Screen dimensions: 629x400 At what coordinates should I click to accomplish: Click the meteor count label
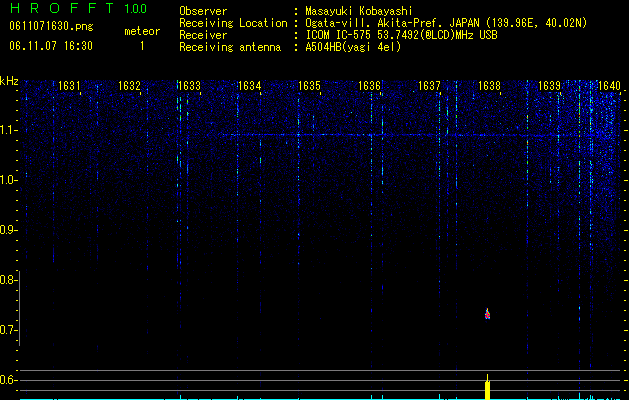142,31
